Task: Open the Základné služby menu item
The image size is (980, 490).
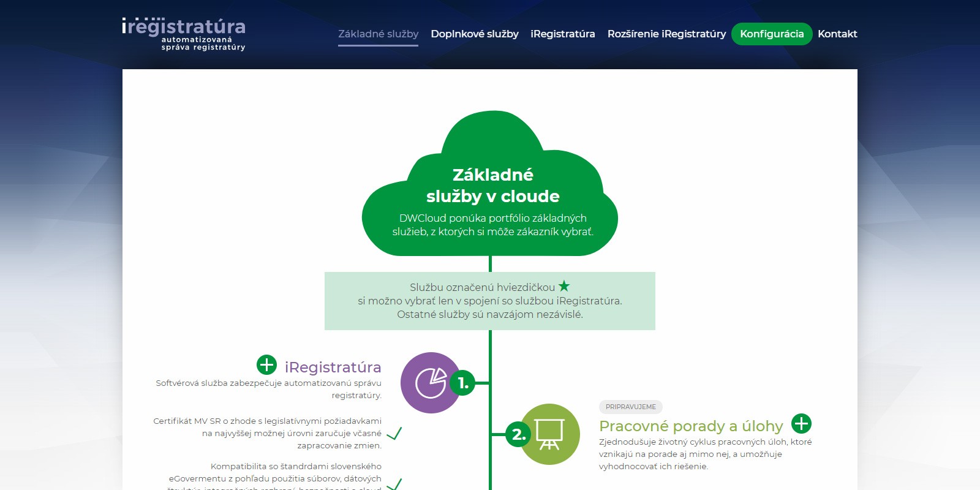Action: pyautogui.click(x=378, y=34)
